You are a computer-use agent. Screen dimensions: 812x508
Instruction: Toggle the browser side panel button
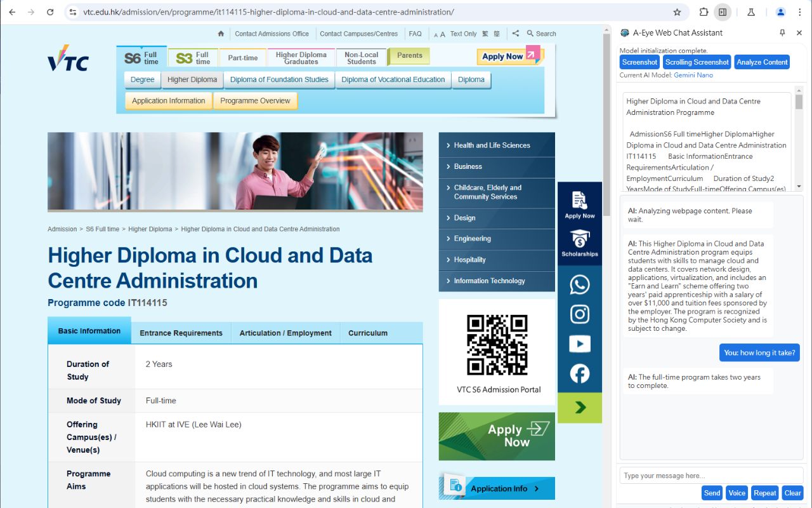722,12
